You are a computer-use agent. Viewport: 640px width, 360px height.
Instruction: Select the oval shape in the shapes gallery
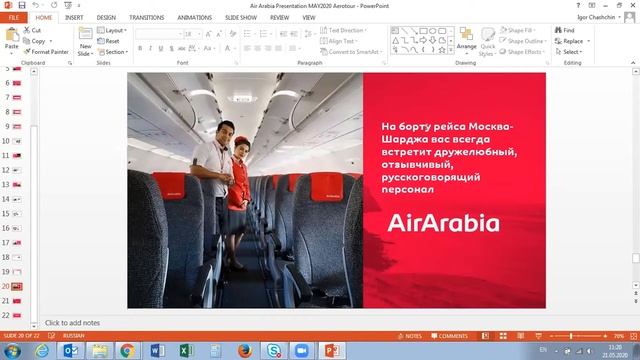tap(433, 31)
